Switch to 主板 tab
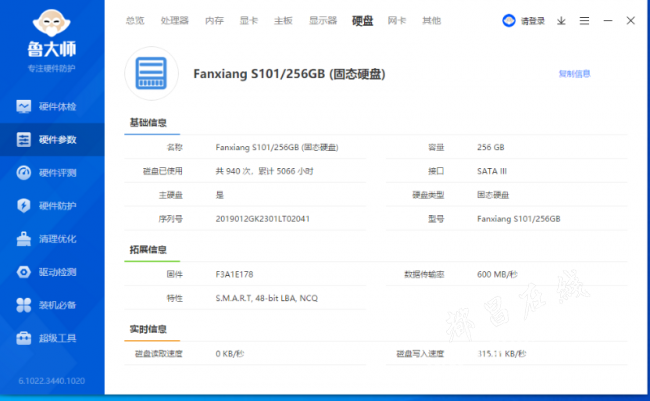Screen dimensions: 650x401 pos(284,21)
